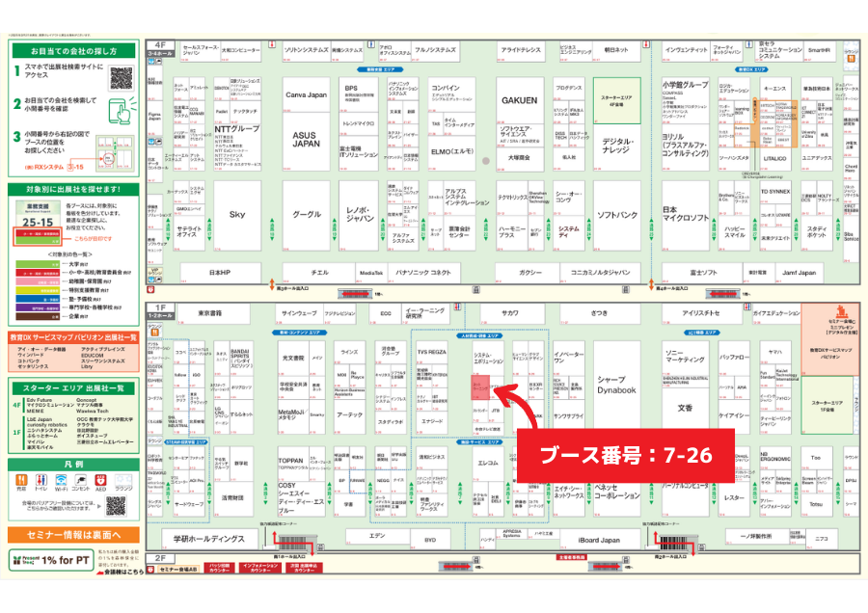Click the スターターエリア 4F会場 box
Screen dimensions: 868x613
coord(617,100)
